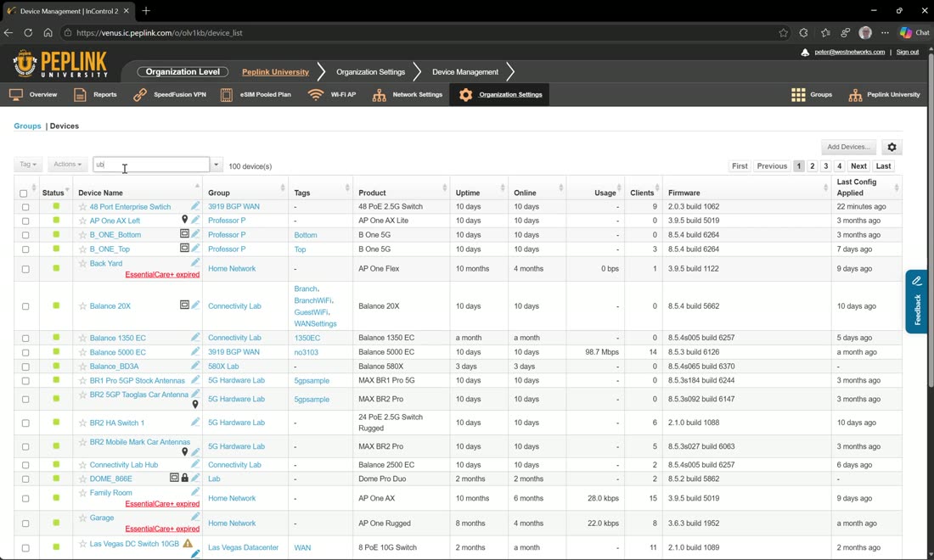
Task: Edit pencil icon for Balance 20X
Action: coord(195,305)
